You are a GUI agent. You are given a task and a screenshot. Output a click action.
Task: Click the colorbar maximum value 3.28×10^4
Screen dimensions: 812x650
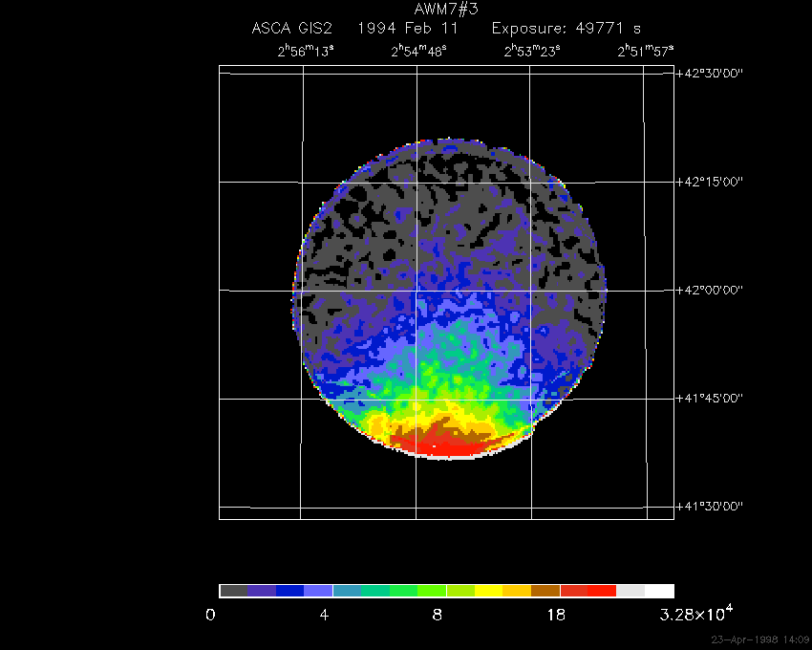coord(696,613)
